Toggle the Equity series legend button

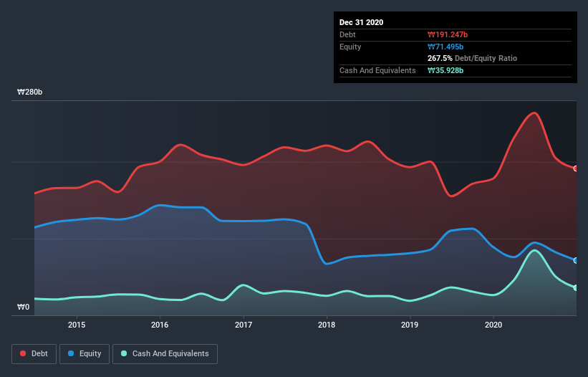(x=85, y=354)
